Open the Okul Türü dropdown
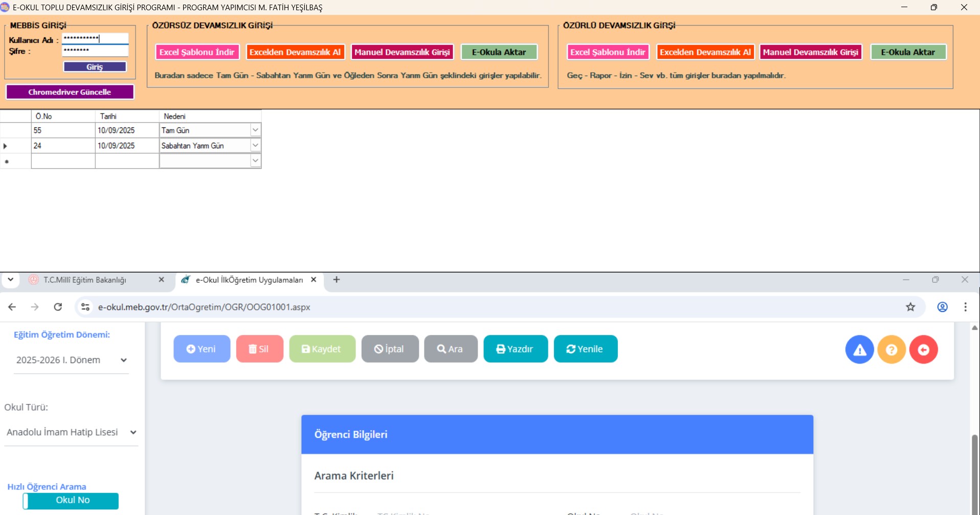Screen dimensions: 980x515 [71, 432]
